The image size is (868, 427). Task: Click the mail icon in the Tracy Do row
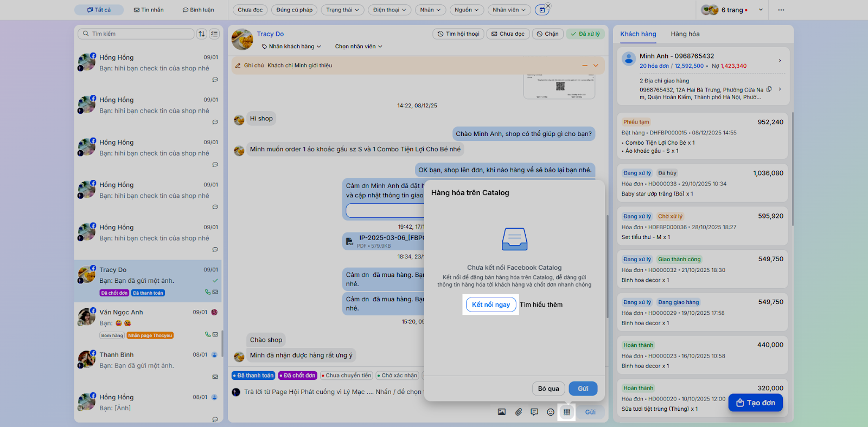pyautogui.click(x=215, y=292)
